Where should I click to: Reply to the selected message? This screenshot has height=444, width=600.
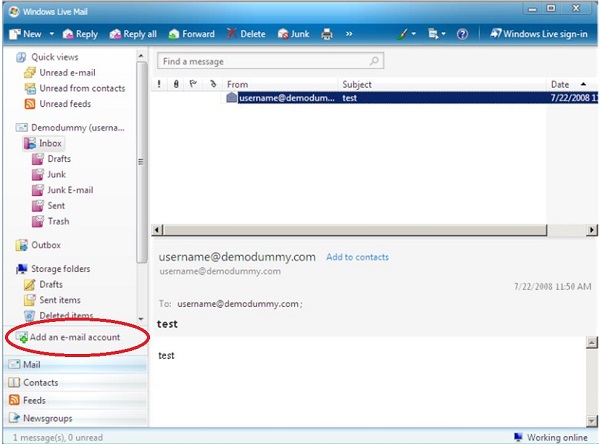80,34
